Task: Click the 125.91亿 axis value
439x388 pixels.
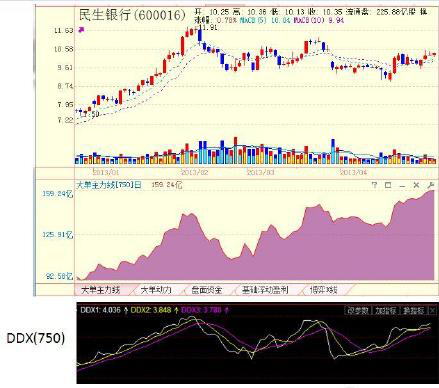Action: point(58,235)
